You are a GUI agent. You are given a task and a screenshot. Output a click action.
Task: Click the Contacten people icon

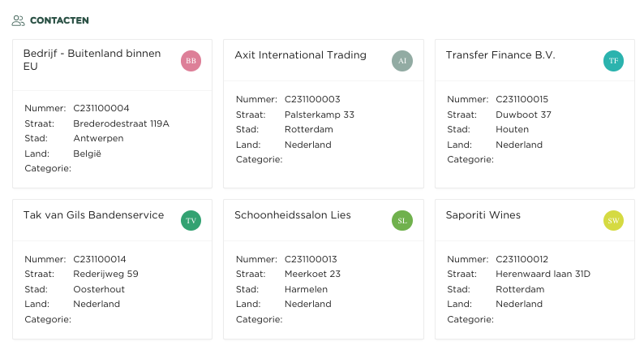point(18,20)
